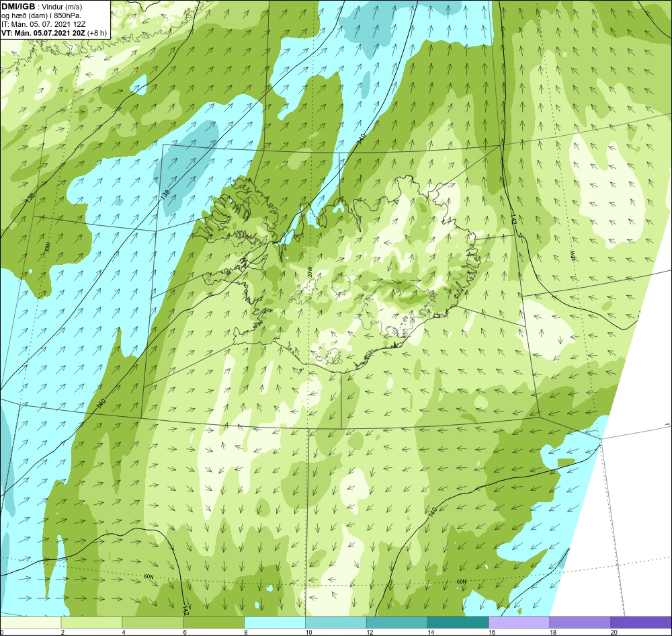Click the 0–2 m/s palest legend swatch
The image size is (672, 636).
(x=31, y=622)
